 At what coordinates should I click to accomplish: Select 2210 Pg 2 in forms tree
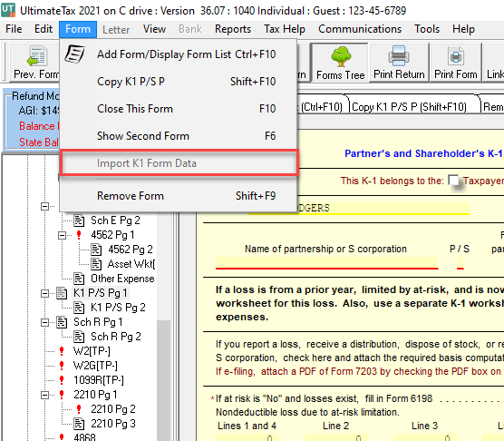[x=113, y=409]
